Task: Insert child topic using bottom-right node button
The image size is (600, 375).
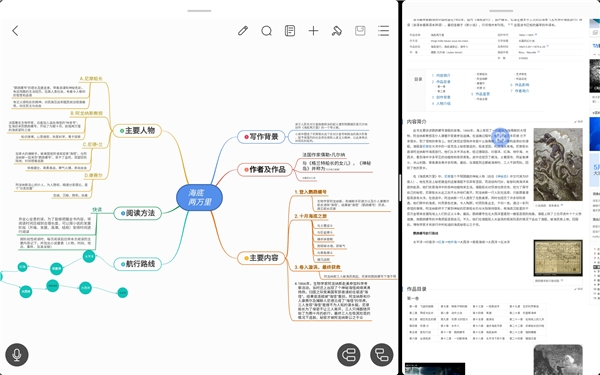Action: point(382,355)
